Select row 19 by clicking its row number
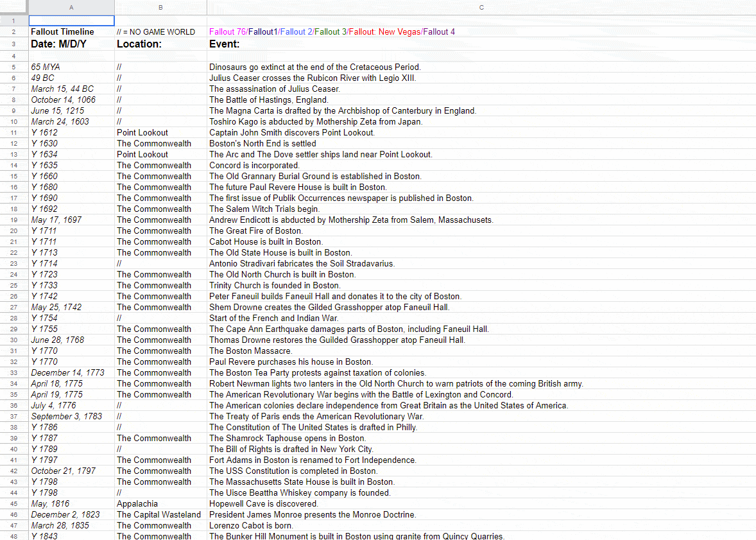This screenshot has height=540, width=756. (x=13, y=220)
